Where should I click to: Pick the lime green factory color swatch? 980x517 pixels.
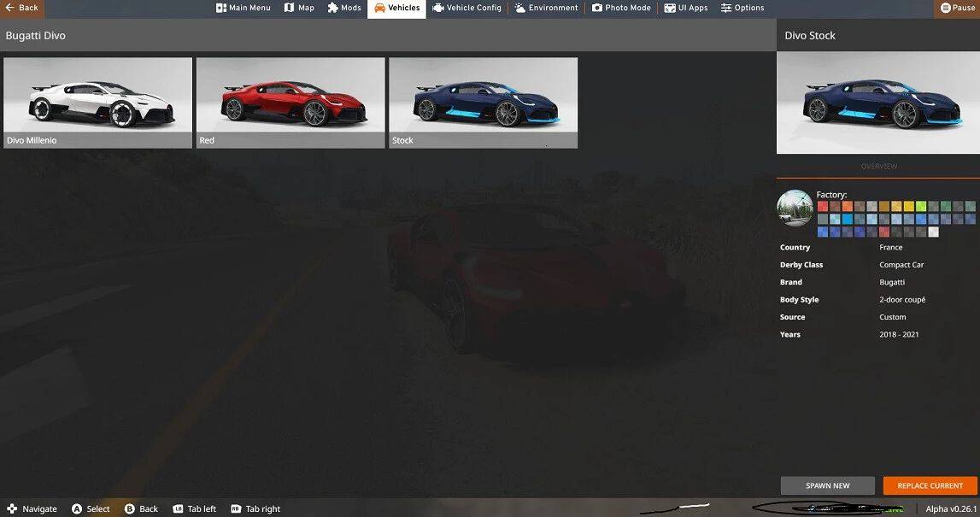(921, 207)
